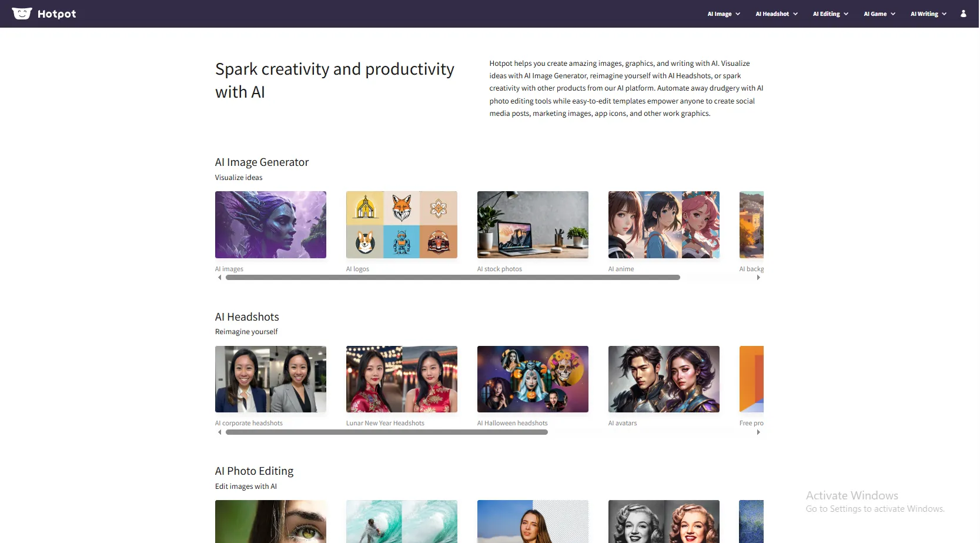Viewport: 980px width, 543px height.
Task: Click the AI Headshots horizontal scrollbar thumb
Action: point(387,432)
